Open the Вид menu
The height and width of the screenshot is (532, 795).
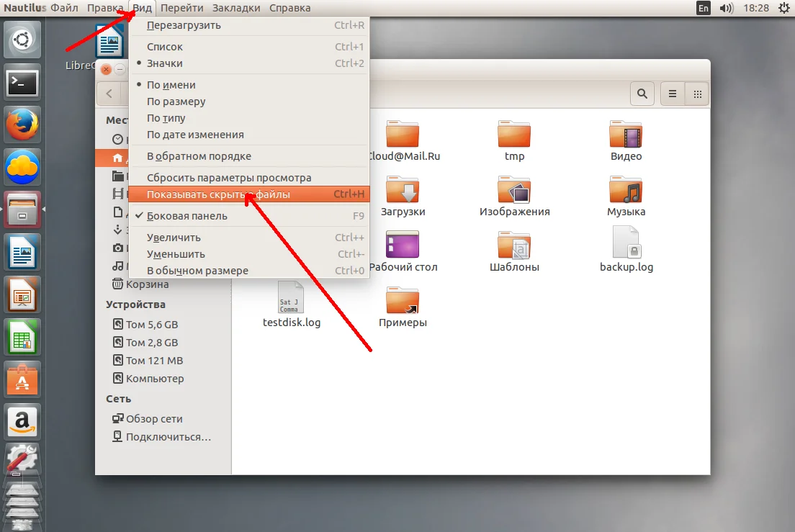143,8
